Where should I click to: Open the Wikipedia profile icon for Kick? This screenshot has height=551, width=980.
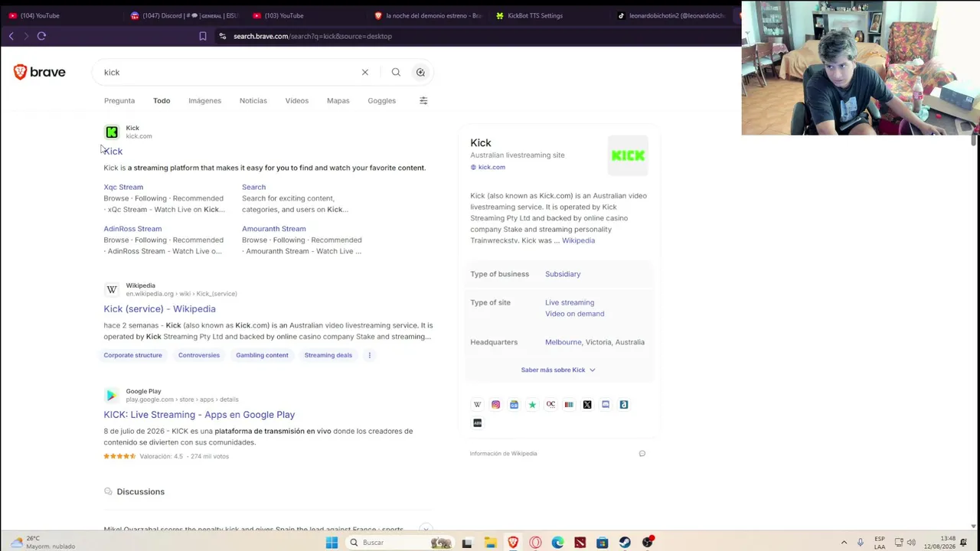pos(477,404)
